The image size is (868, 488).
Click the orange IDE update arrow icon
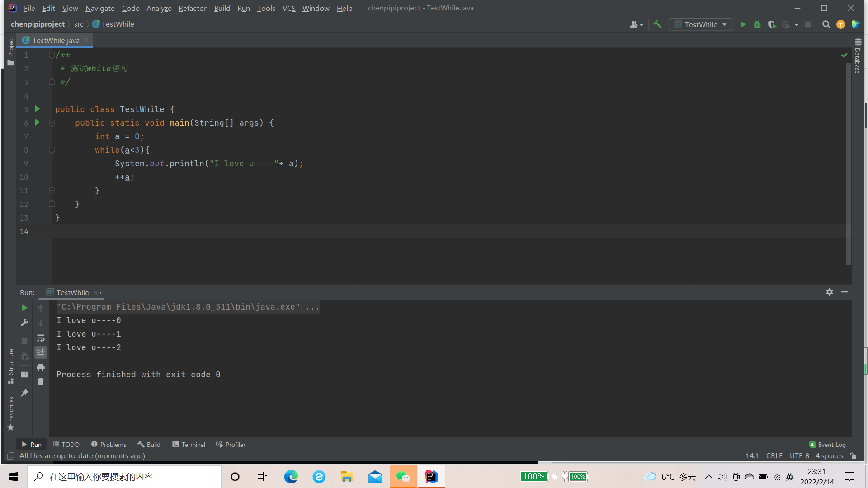pos(841,24)
